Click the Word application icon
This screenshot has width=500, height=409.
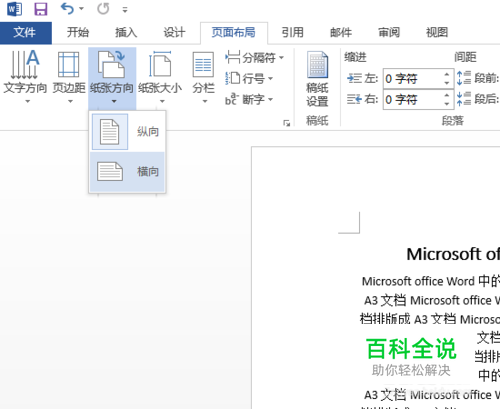pyautogui.click(x=15, y=9)
